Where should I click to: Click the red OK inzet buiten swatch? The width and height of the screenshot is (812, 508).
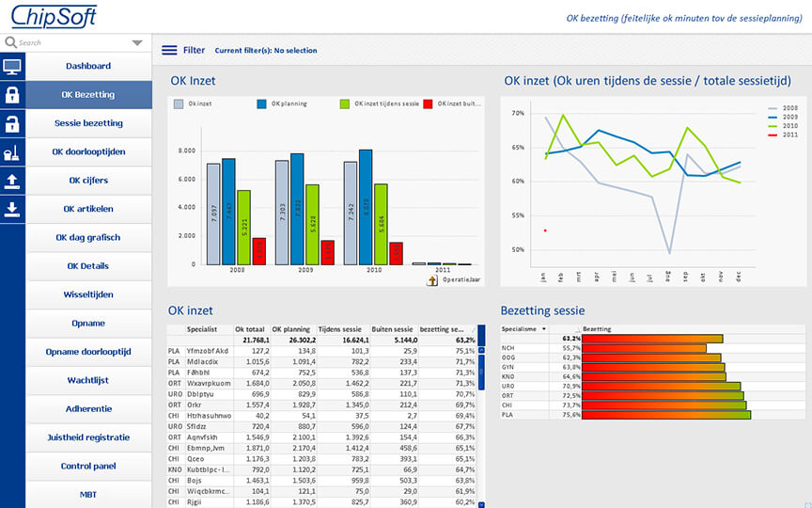428,104
